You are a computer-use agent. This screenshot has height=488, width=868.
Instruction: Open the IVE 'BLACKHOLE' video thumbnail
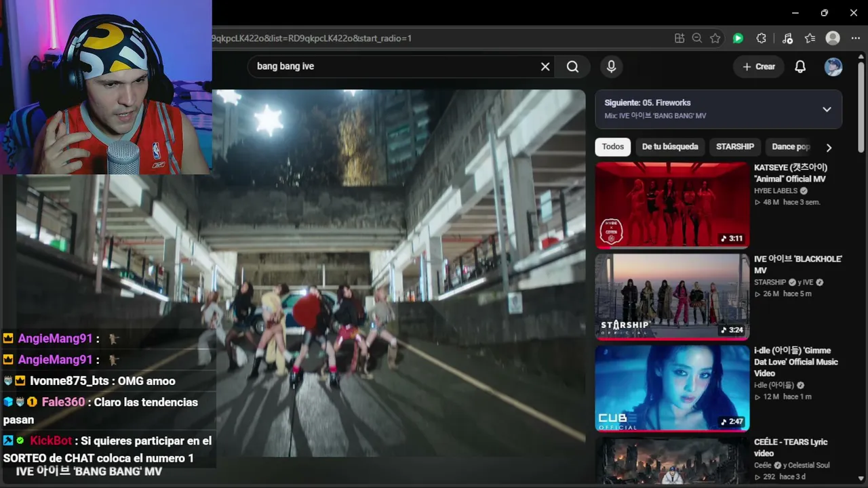click(x=672, y=297)
